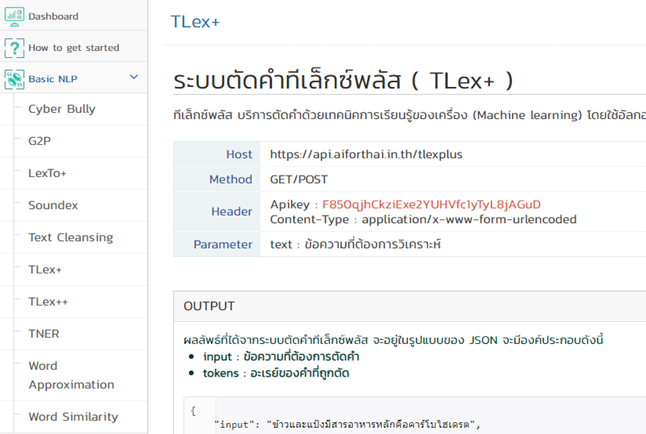Open the Dashboard menu item

pos(53,16)
